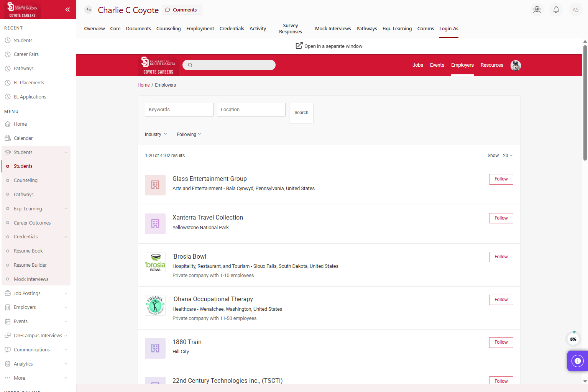Image resolution: width=588 pixels, height=392 pixels.
Task: Expand the Exp. Learning sidebar submenu
Action: (x=66, y=209)
